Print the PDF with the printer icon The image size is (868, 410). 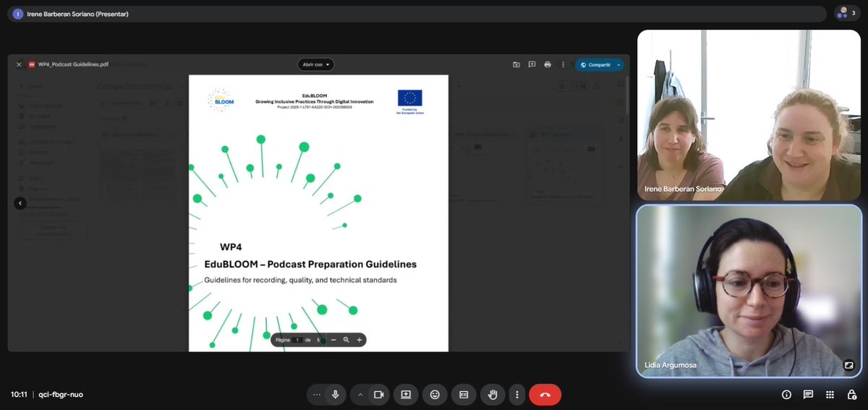(x=548, y=64)
